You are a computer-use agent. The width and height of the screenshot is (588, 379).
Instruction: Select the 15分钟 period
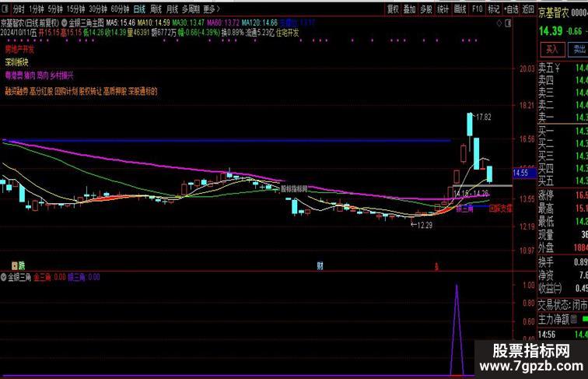[75, 9]
